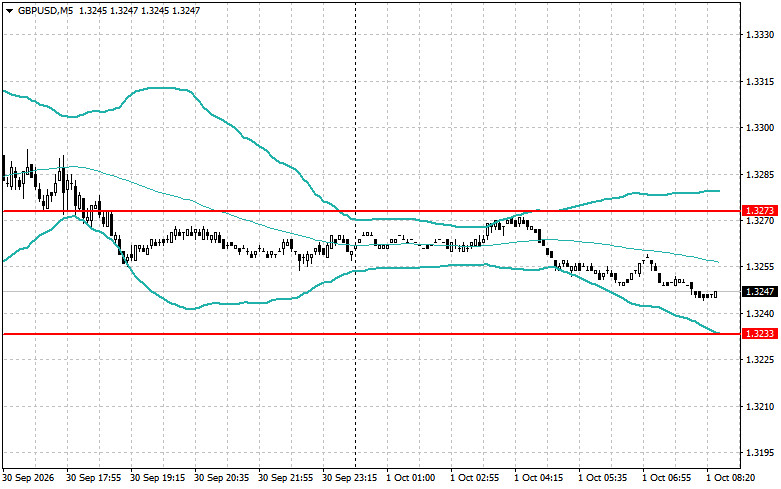Click the current price 1.3247 black label

[x=760, y=292]
